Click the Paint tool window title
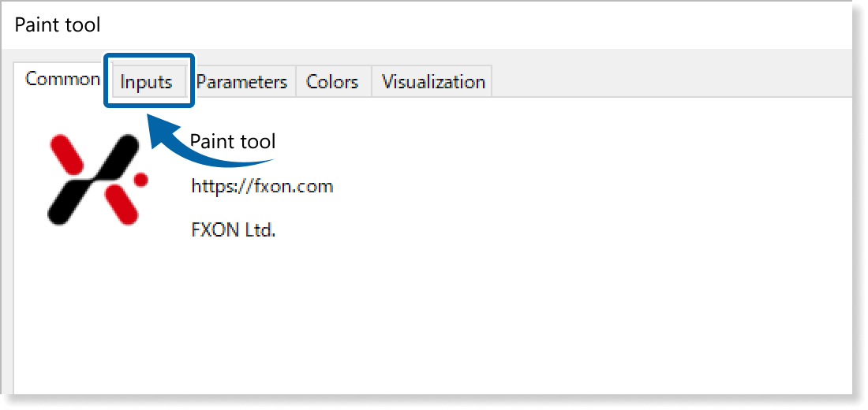The width and height of the screenshot is (868, 410). 58,24
